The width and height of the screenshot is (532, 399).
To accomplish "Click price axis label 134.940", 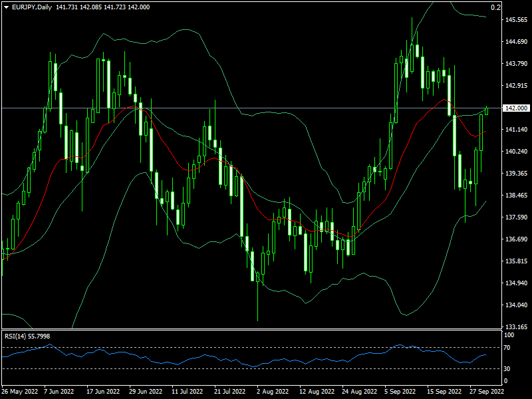I will [517, 283].
